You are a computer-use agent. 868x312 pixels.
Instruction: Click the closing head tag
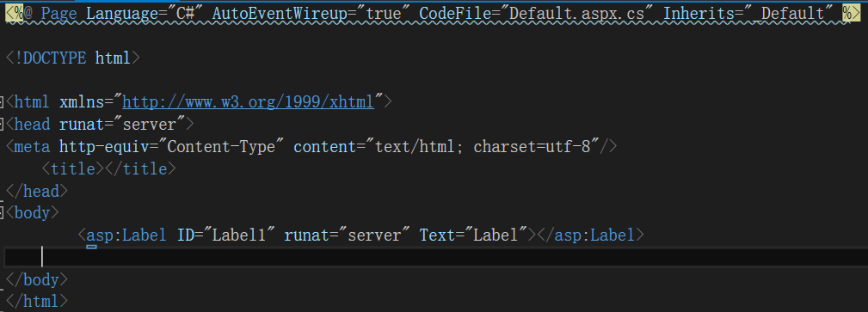point(36,191)
